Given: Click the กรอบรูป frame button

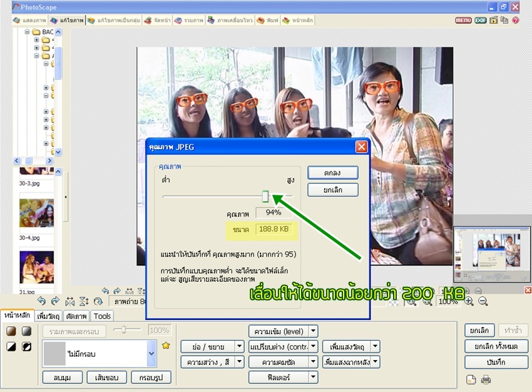Looking at the screenshot, I should [151, 378].
